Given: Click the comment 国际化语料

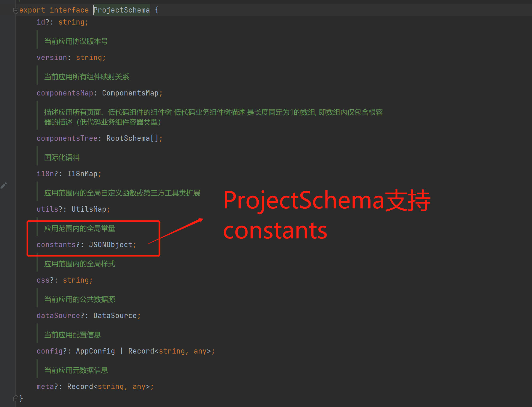Looking at the screenshot, I should (x=61, y=157).
